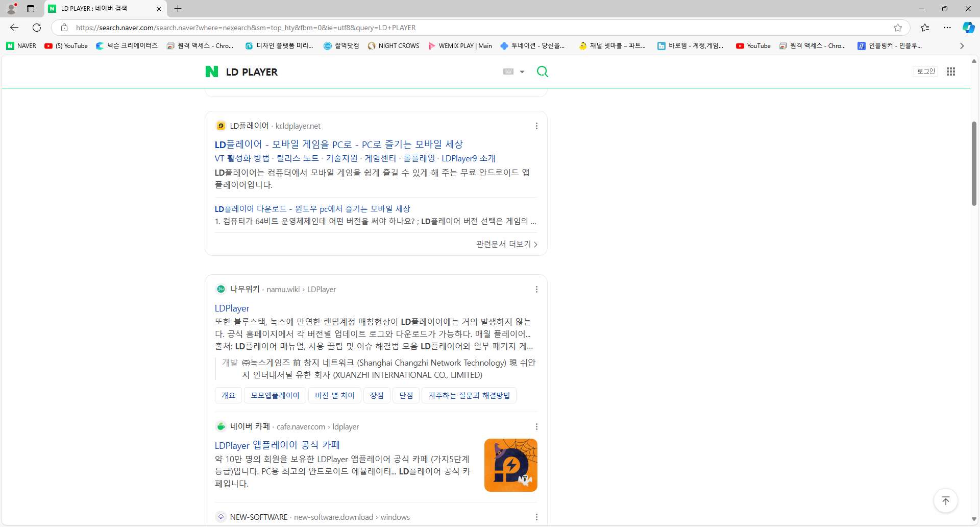
Task: Open options menu for 나무위키 result
Action: coord(536,290)
